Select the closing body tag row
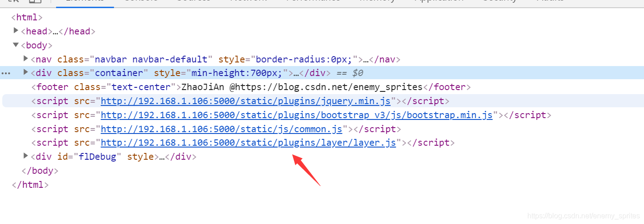The image size is (644, 224). pos(40,171)
